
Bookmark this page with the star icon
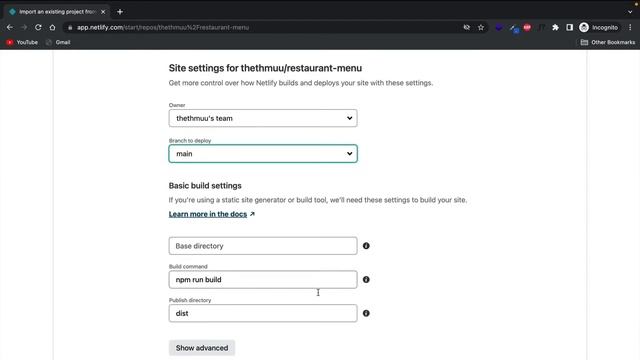click(x=481, y=27)
